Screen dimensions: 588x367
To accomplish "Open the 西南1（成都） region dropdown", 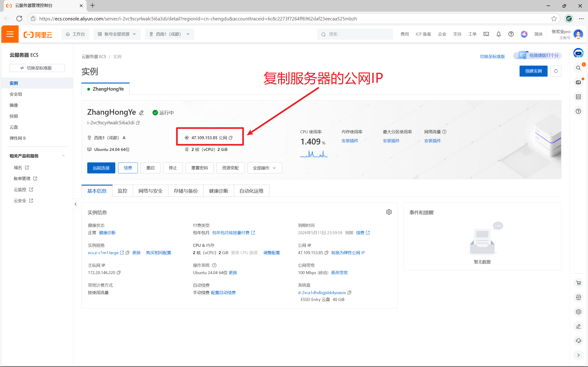I will (169, 34).
